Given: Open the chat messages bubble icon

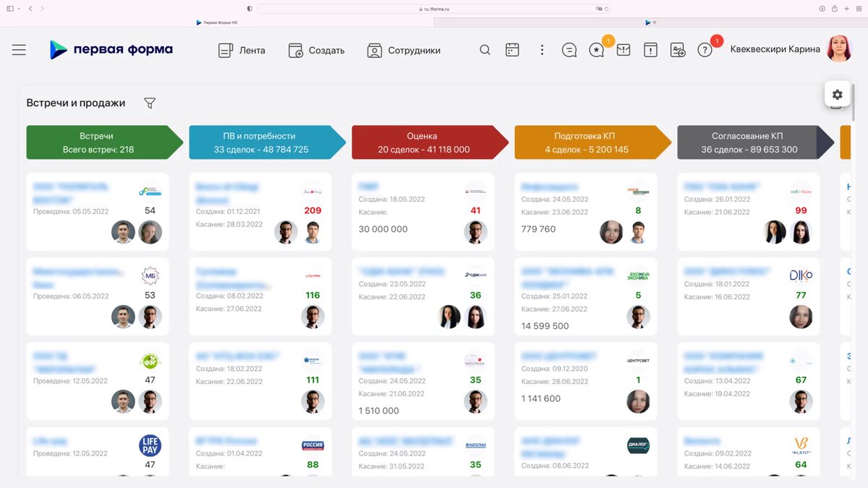Looking at the screenshot, I should 569,50.
